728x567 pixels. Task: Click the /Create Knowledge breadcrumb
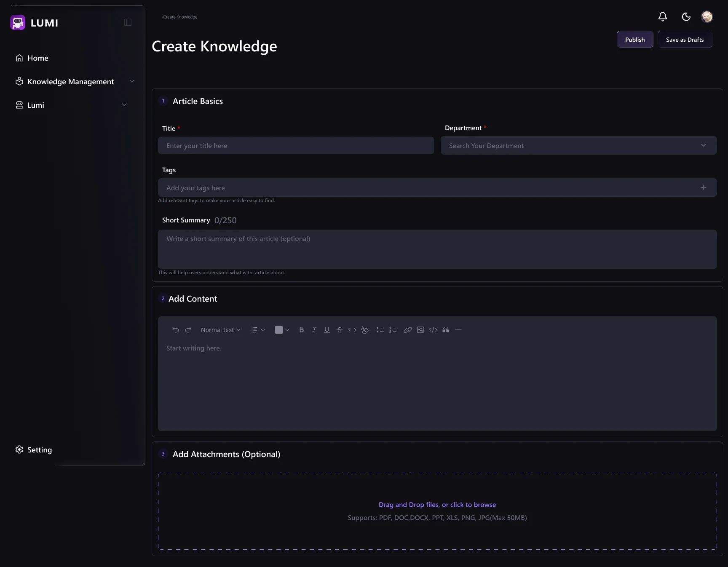[x=179, y=17]
